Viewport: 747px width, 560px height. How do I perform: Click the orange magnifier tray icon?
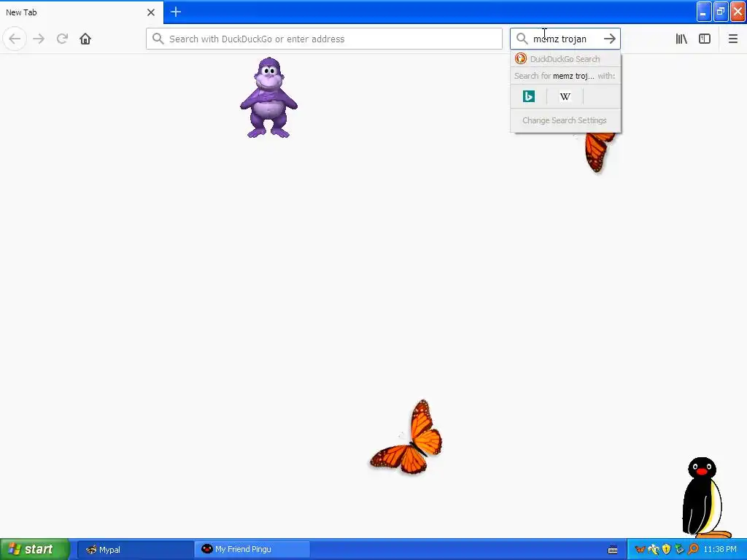coord(693,550)
